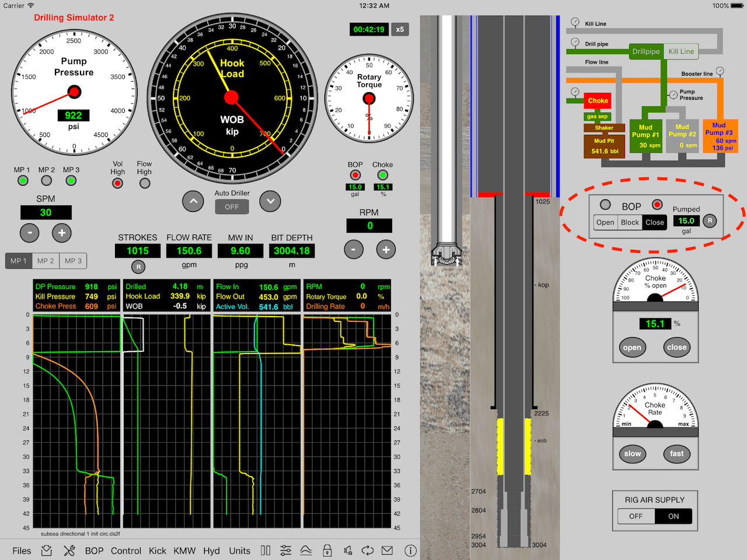Increase SPM with plus button
Image resolution: width=747 pixels, height=560 pixels.
point(62,233)
